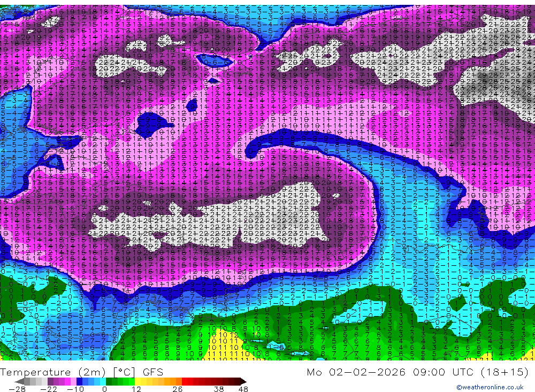Click the '-10' legend label
Image resolution: width=535 pixels, height=392 pixels.
[x=75, y=389]
